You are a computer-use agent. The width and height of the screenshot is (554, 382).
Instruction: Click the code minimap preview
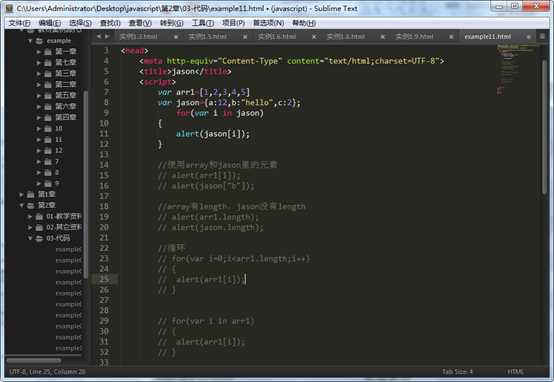[517, 70]
